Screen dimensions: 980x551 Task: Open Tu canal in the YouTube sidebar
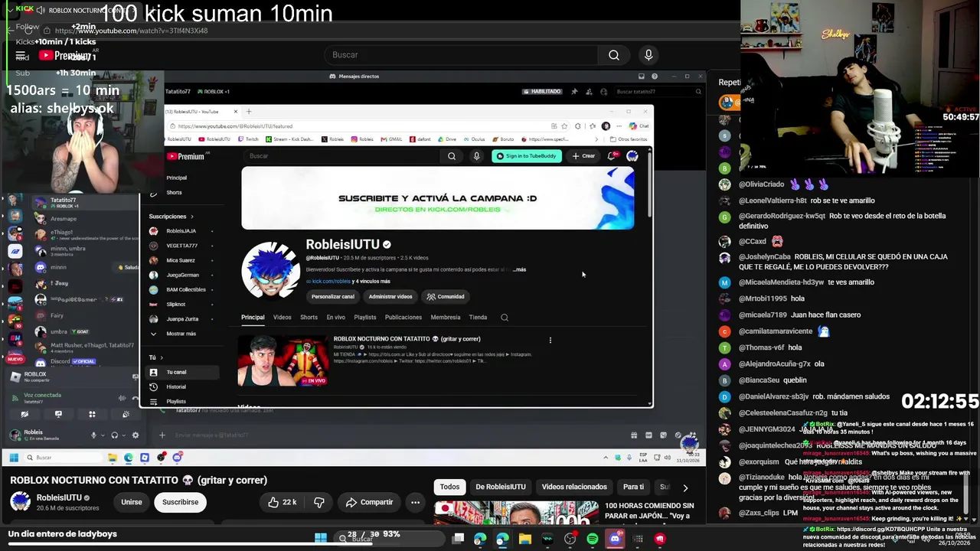[182, 372]
